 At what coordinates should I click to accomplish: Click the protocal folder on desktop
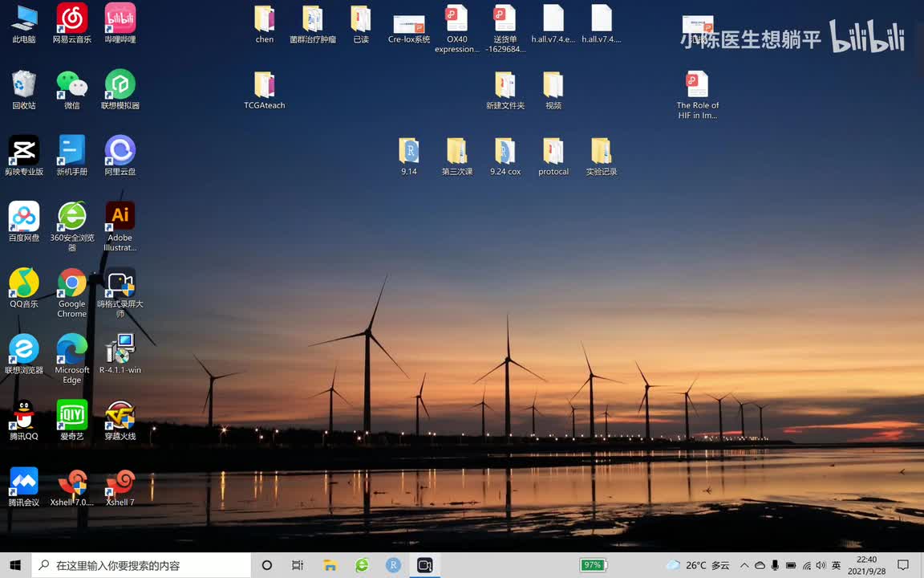coord(553,152)
